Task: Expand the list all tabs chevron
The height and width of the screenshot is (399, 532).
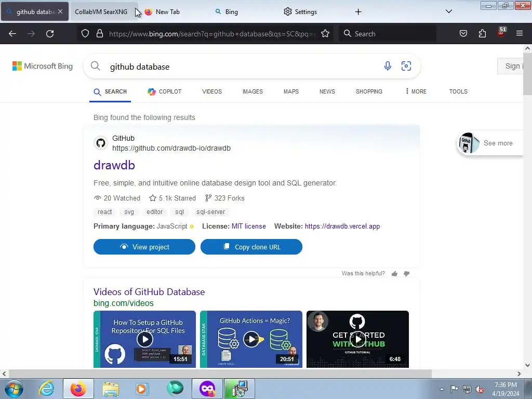Action: (x=448, y=11)
